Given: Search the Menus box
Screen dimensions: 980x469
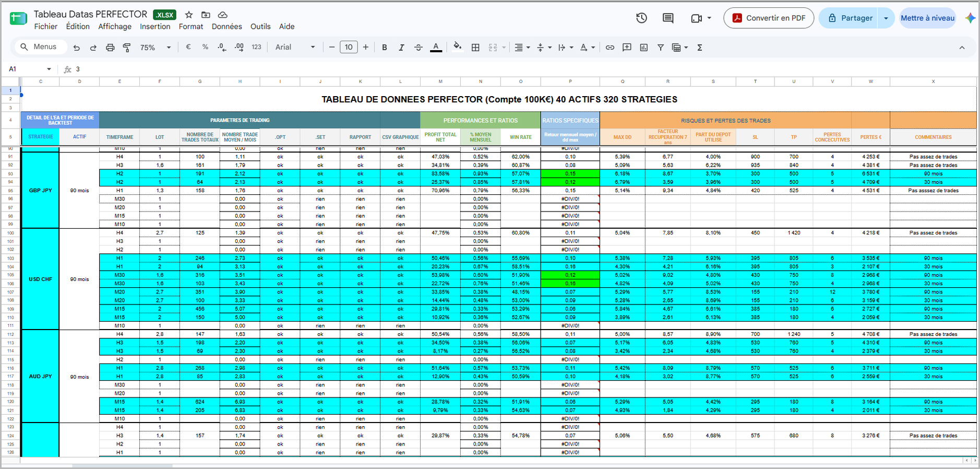Looking at the screenshot, I should tap(41, 47).
